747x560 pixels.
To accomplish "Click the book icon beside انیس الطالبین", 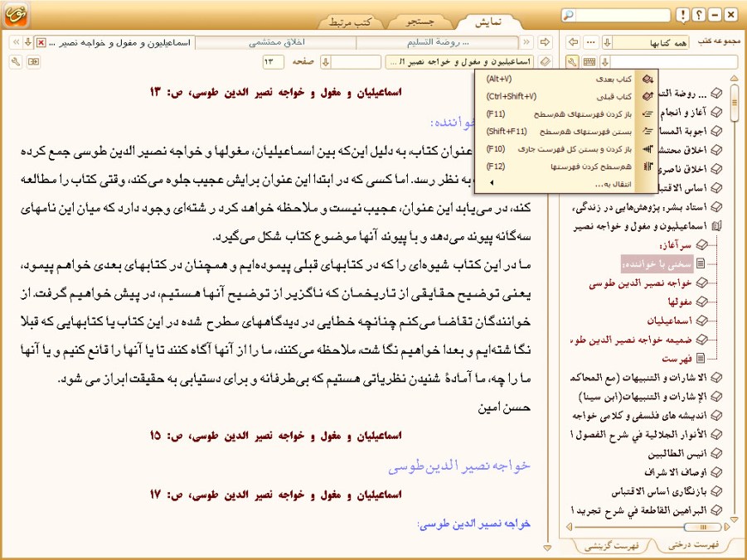I will click(716, 453).
